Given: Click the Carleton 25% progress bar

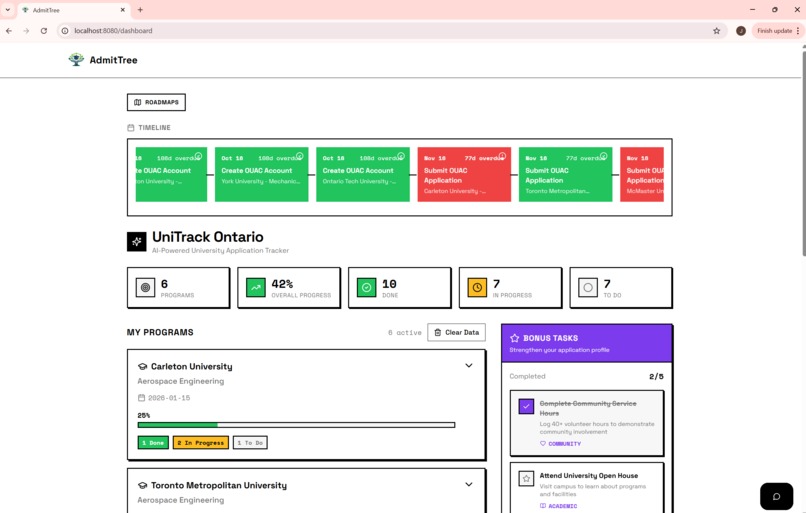Looking at the screenshot, I should tap(296, 425).
